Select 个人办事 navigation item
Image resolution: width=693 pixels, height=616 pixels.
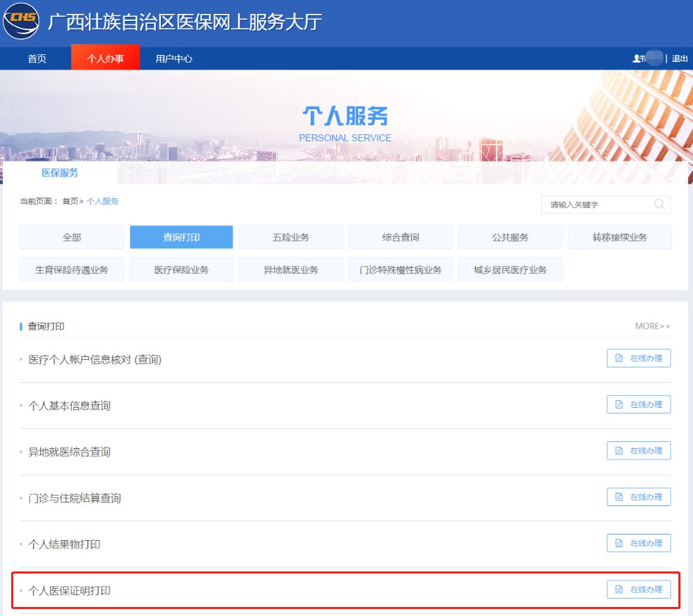tap(105, 59)
